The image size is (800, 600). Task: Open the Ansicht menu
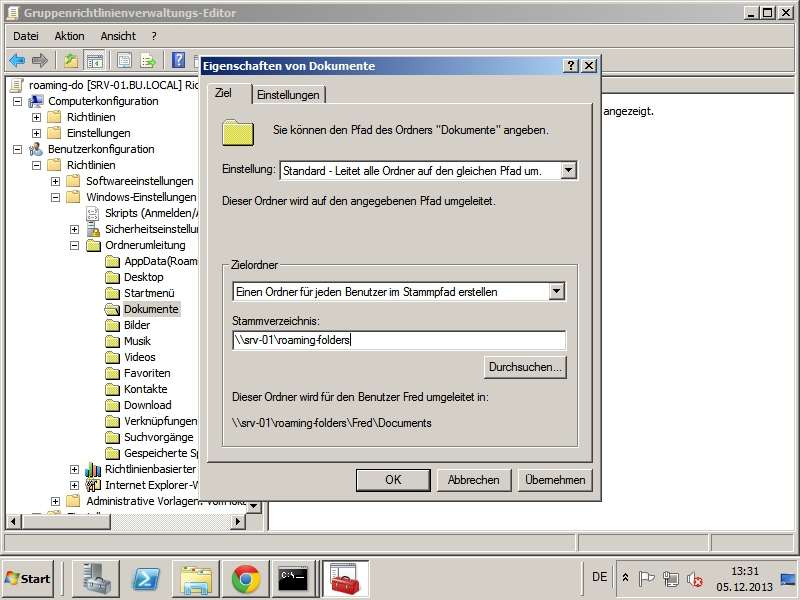pos(118,36)
